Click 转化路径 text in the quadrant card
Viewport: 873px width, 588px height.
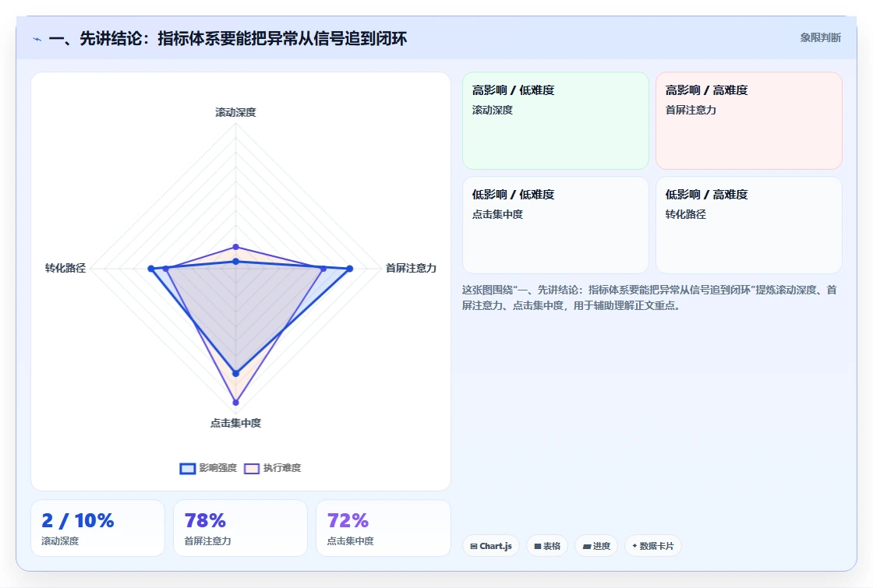click(686, 214)
